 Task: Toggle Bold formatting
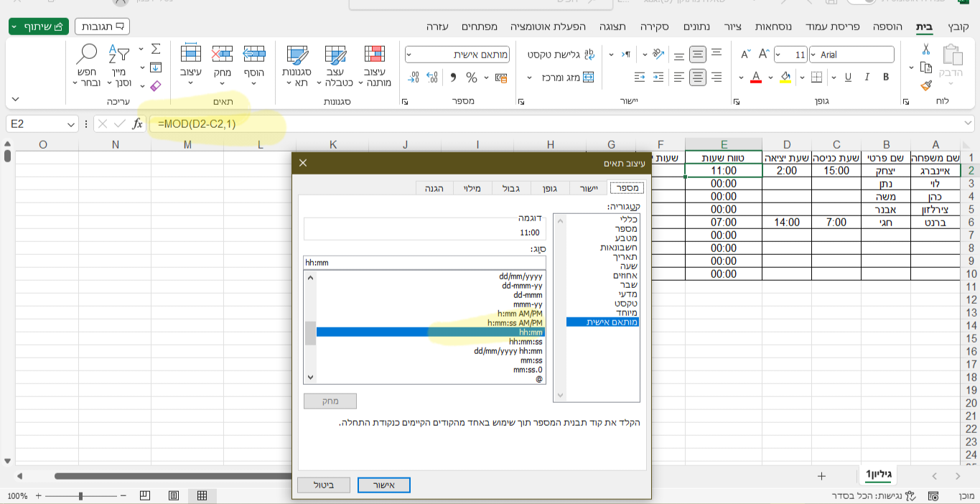point(886,78)
